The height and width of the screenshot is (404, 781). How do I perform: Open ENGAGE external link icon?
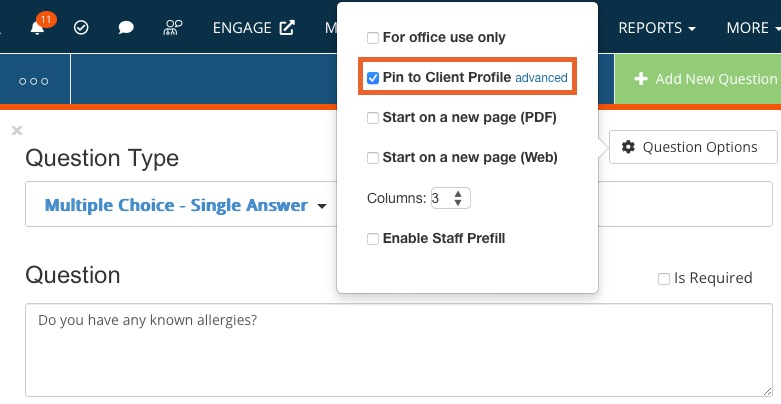[287, 27]
